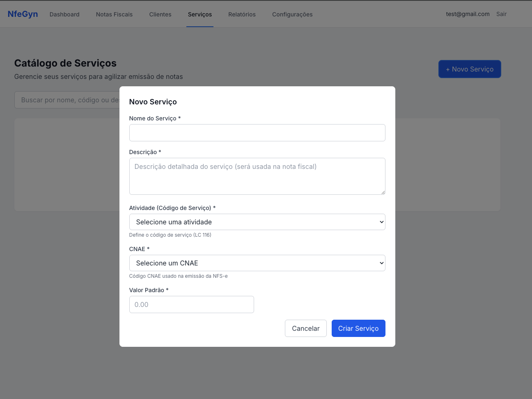Click the Criar Serviço button
Viewport: 532px width, 399px height.
click(358, 328)
